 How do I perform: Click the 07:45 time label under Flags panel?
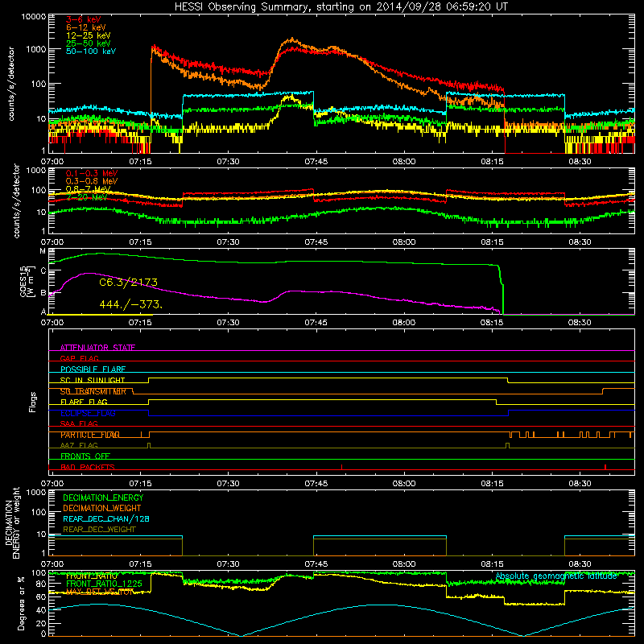pos(316,484)
